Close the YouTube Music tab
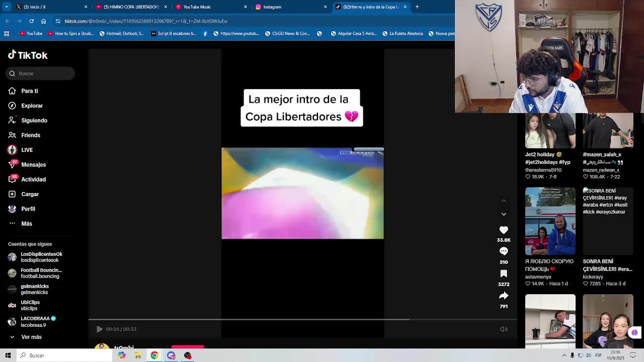This screenshot has height=362, width=644. [x=246, y=7]
